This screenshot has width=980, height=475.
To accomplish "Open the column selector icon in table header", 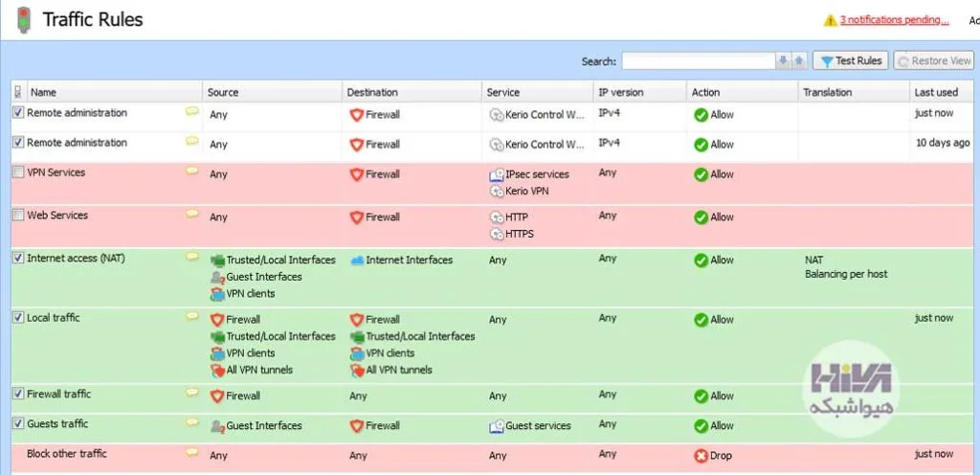I will click(17, 92).
